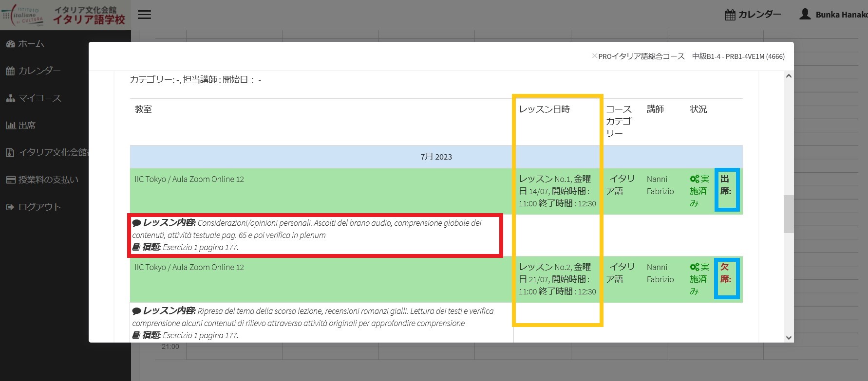The height and width of the screenshot is (381, 868).
Task: Open カレンダー in the left sidebar
Action: coord(39,71)
